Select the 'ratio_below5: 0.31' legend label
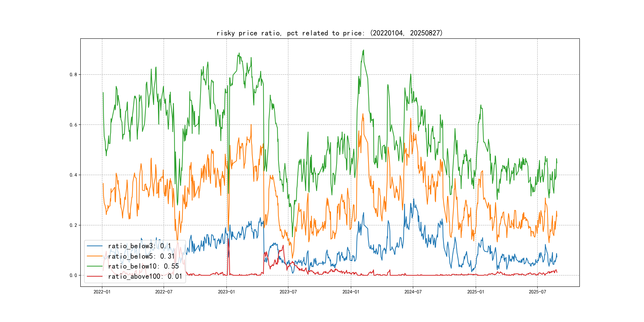This screenshot has height=322, width=644. click(x=141, y=256)
